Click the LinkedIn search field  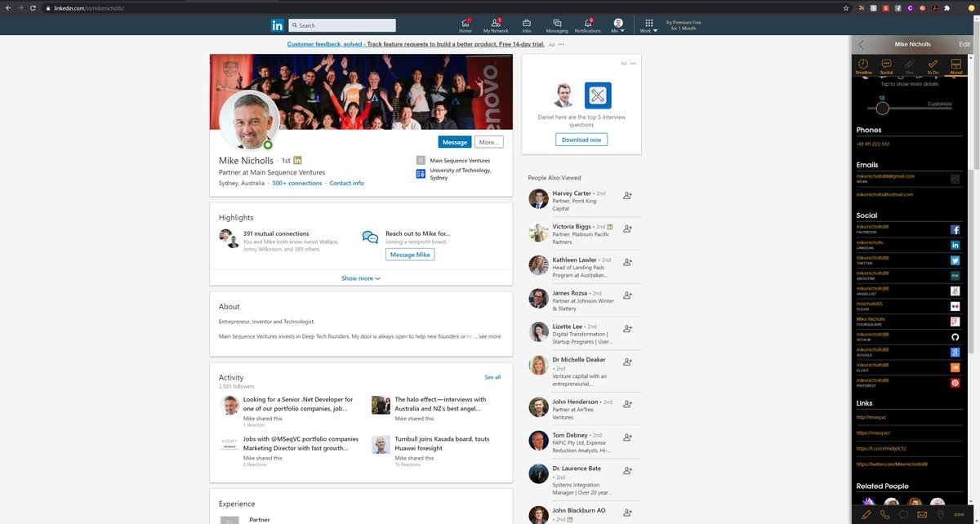coord(341,24)
